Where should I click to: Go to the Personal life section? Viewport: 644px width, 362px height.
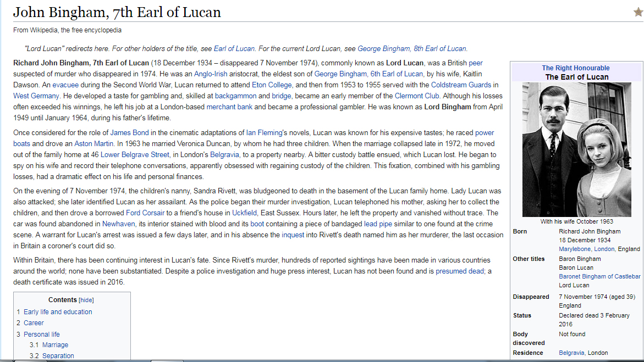click(x=42, y=334)
